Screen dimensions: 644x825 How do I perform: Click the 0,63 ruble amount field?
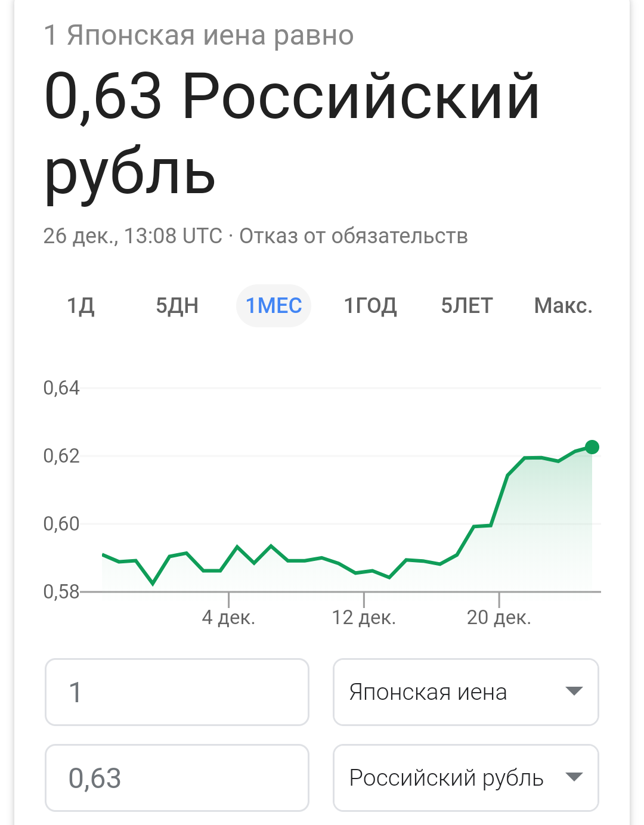[x=177, y=778]
